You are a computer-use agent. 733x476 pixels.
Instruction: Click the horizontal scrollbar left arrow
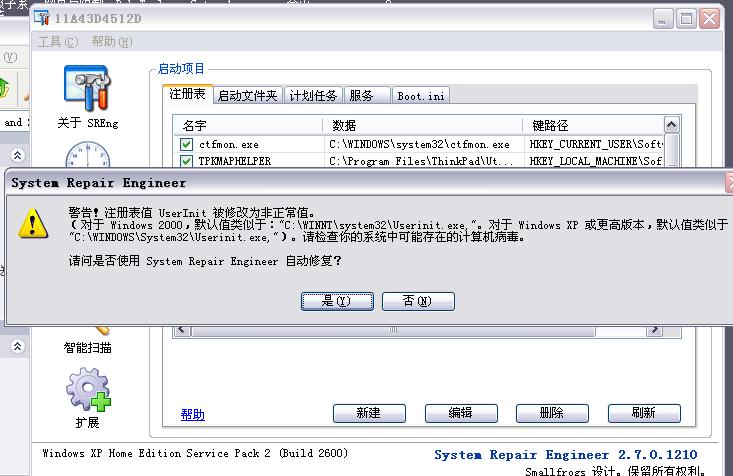pyautogui.click(x=182, y=331)
